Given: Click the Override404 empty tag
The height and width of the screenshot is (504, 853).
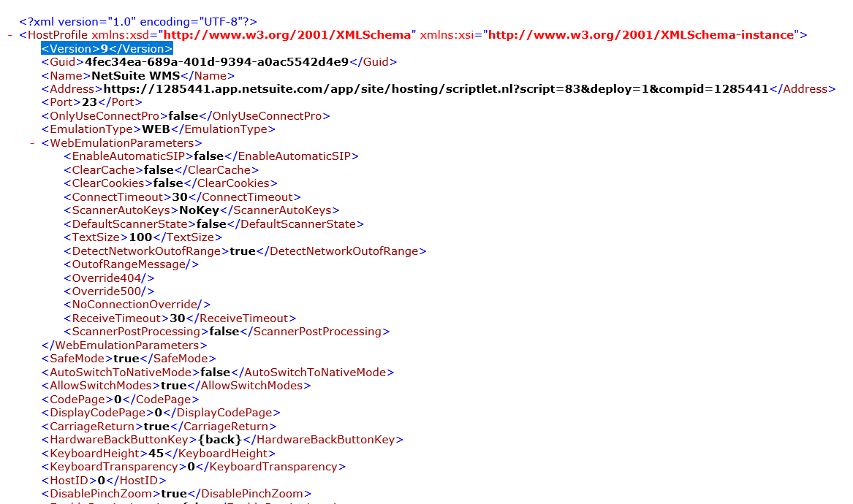Looking at the screenshot, I should click(109, 278).
